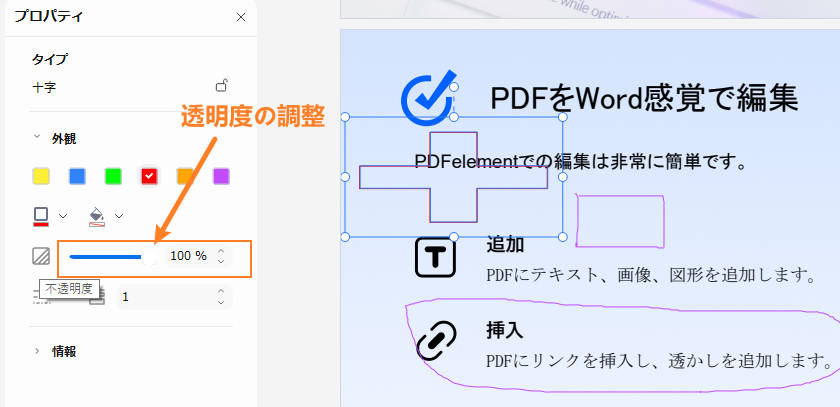The width and height of the screenshot is (840, 407).
Task: Pick the green color swatch
Action: coord(113,176)
